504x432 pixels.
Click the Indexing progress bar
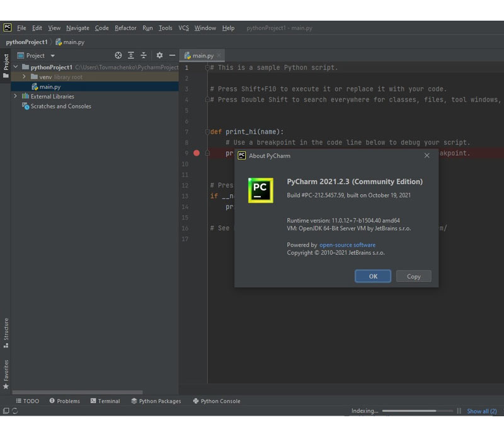(417, 411)
